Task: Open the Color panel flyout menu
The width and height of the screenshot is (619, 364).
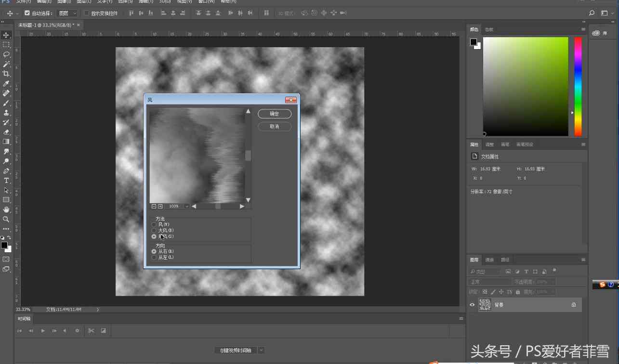Action: 583,29
